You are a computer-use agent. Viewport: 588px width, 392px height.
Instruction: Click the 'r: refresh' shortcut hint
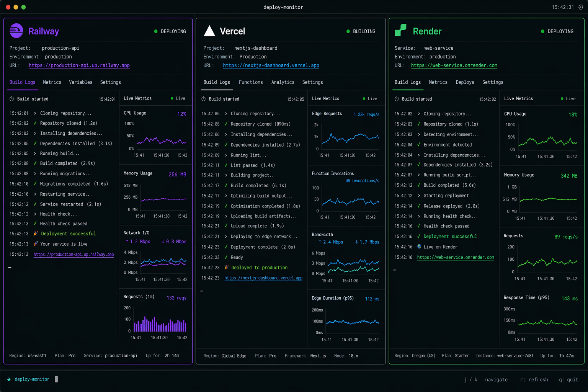(x=534, y=380)
